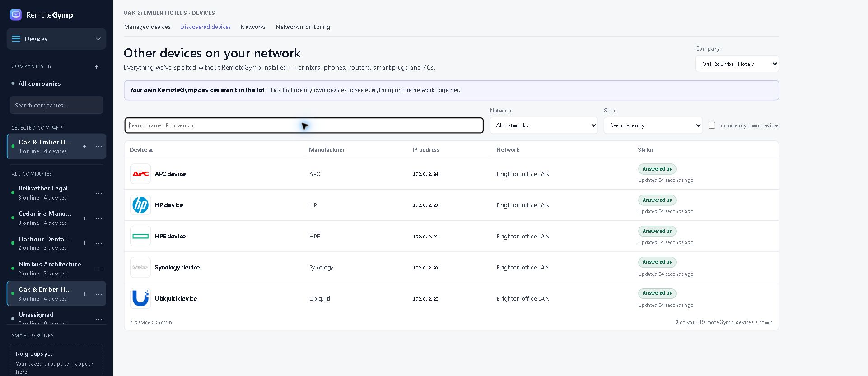Click the APC logo icon
868x376 pixels.
(140, 174)
